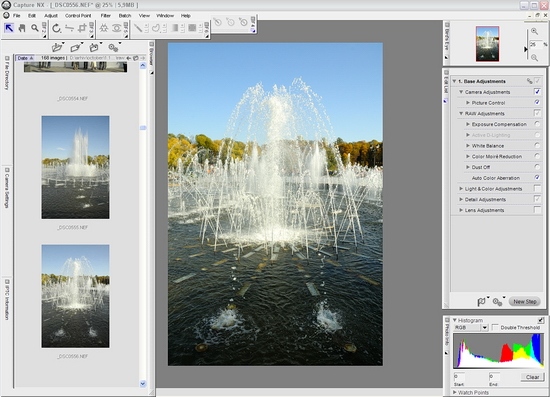This screenshot has width=550, height=397.
Task: Collapse the Camera Adjustments group
Action: coord(461,92)
